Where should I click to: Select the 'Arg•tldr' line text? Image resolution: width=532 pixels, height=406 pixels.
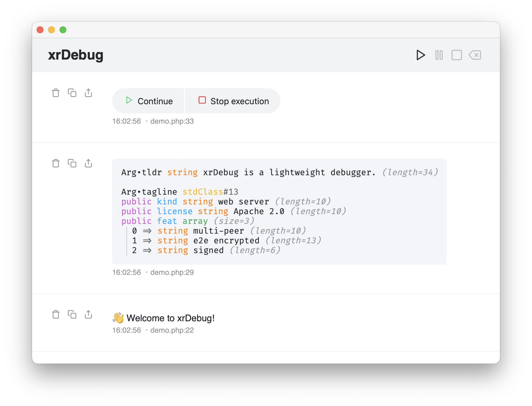[x=279, y=172]
